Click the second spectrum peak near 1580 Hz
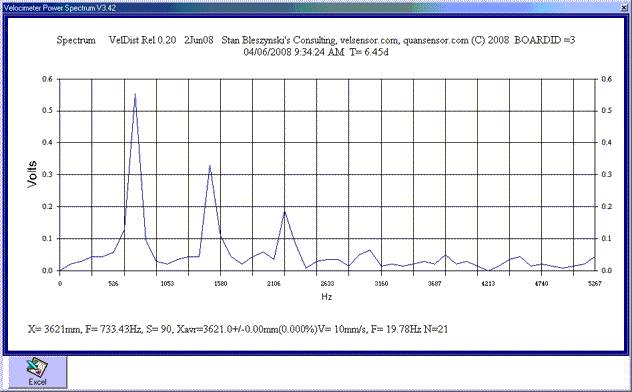 [x=210, y=166]
